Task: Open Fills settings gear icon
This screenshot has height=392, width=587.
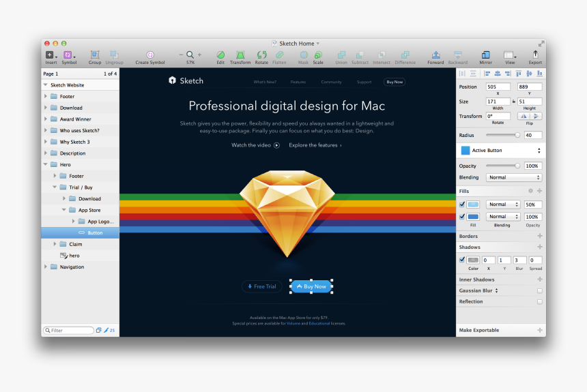Action: click(x=530, y=191)
